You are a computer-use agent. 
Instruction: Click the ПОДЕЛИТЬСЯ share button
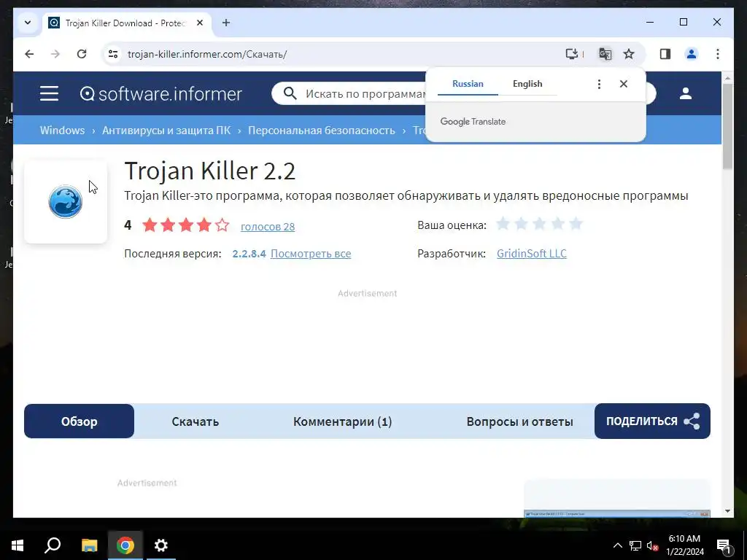click(x=652, y=421)
